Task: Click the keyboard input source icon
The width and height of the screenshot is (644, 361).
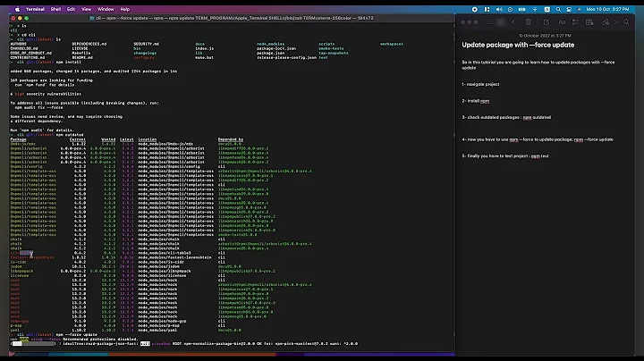Action: 547,9
